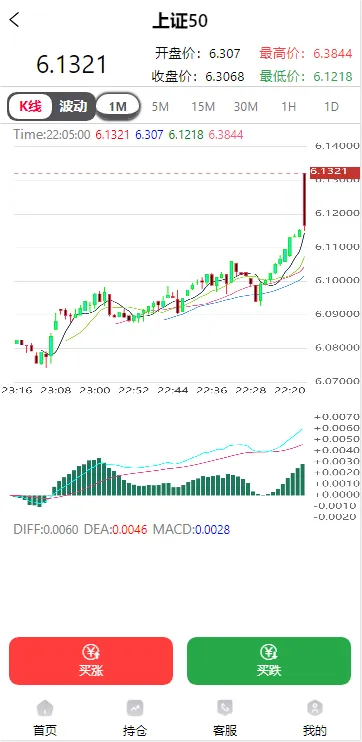362x742 pixels.
Task: Open the 我的 profile icon
Action: pyautogui.click(x=315, y=708)
